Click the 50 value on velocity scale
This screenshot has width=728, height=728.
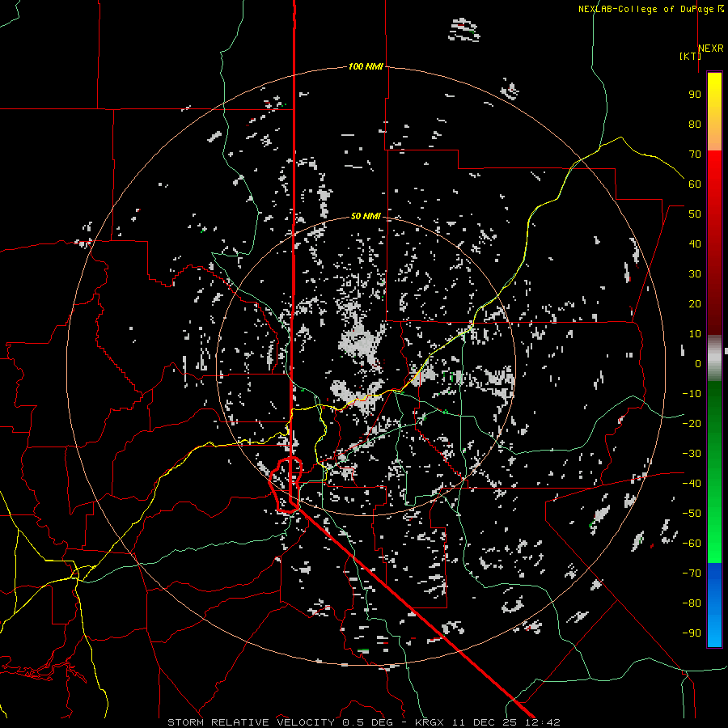tap(695, 214)
